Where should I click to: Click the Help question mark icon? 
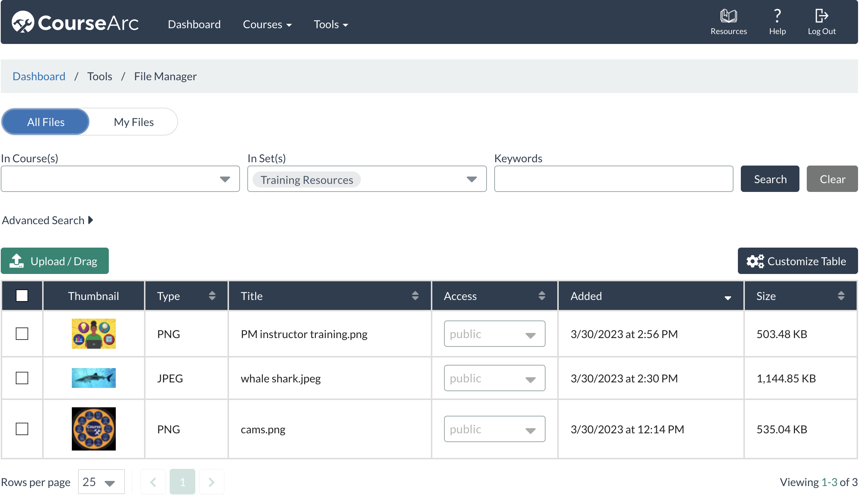pyautogui.click(x=777, y=16)
